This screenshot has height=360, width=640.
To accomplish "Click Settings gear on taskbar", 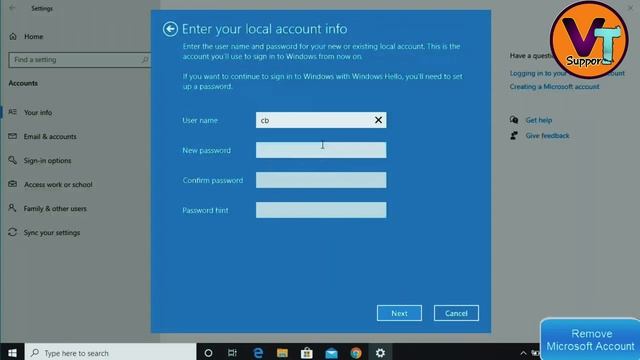I will pyautogui.click(x=380, y=353).
